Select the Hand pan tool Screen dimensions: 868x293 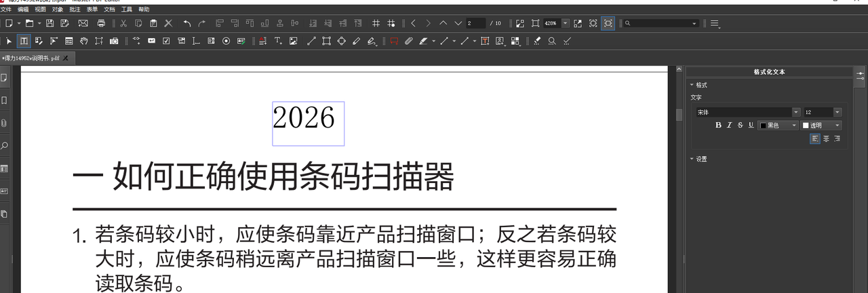tap(84, 41)
